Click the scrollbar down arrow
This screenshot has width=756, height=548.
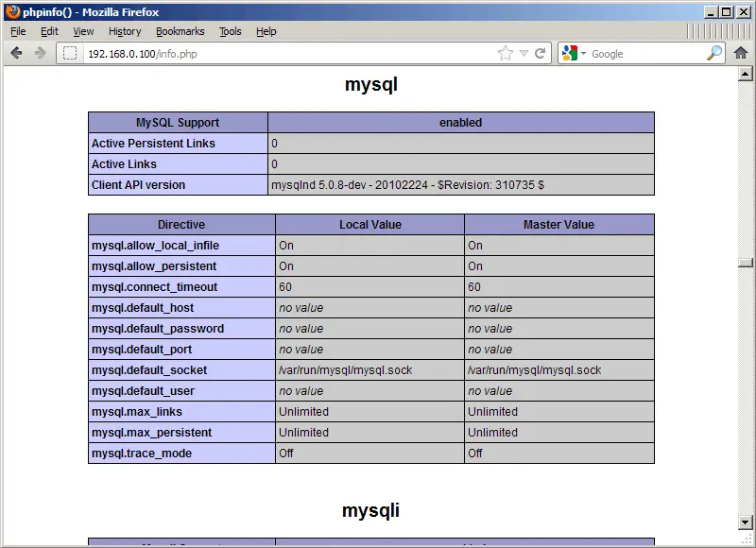[745, 522]
